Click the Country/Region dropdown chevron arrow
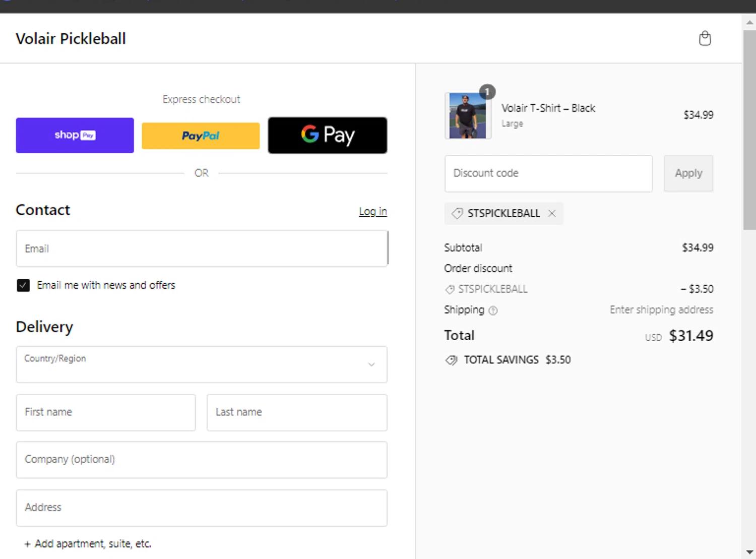Screen dimensions: 756x559 pyautogui.click(x=371, y=364)
